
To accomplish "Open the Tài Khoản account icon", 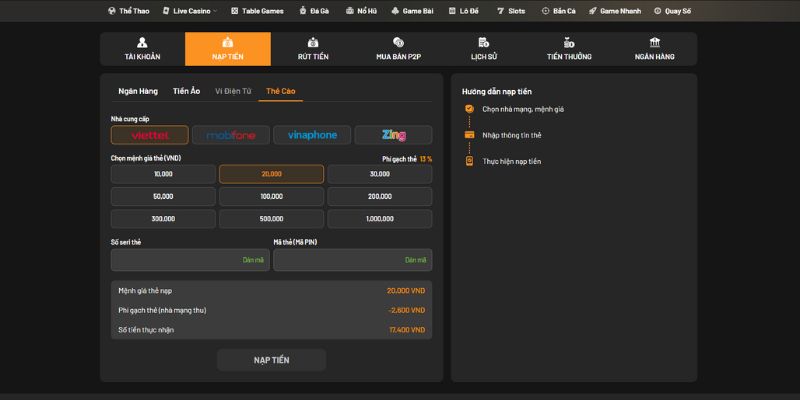I will tap(142, 43).
